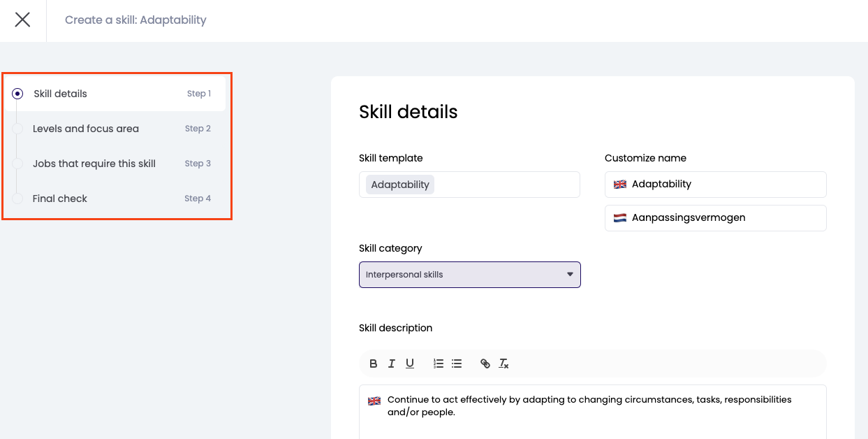
Task: Add a hyperlink using the link icon
Action: pos(485,364)
